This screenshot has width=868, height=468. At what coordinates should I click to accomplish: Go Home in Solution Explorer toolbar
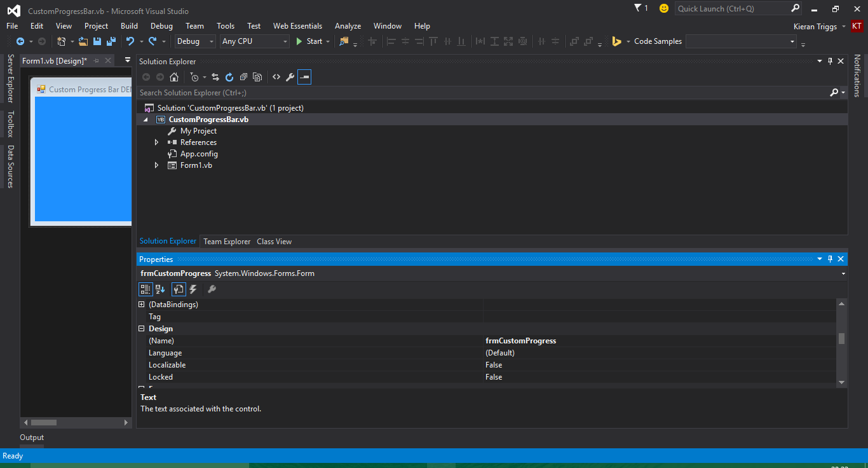click(x=174, y=77)
